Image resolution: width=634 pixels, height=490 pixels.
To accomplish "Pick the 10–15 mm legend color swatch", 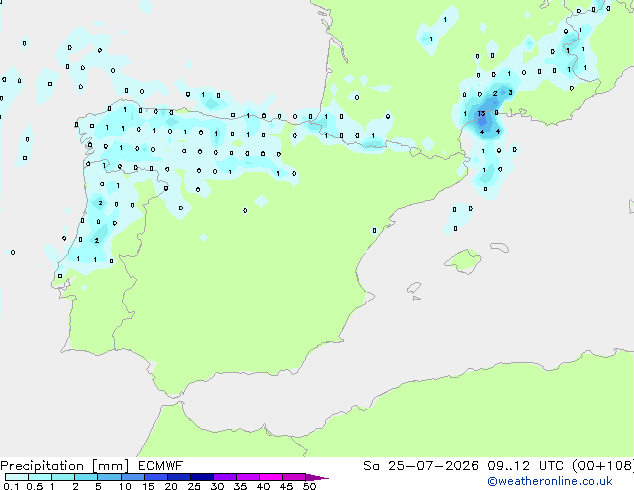I will tap(132, 477).
